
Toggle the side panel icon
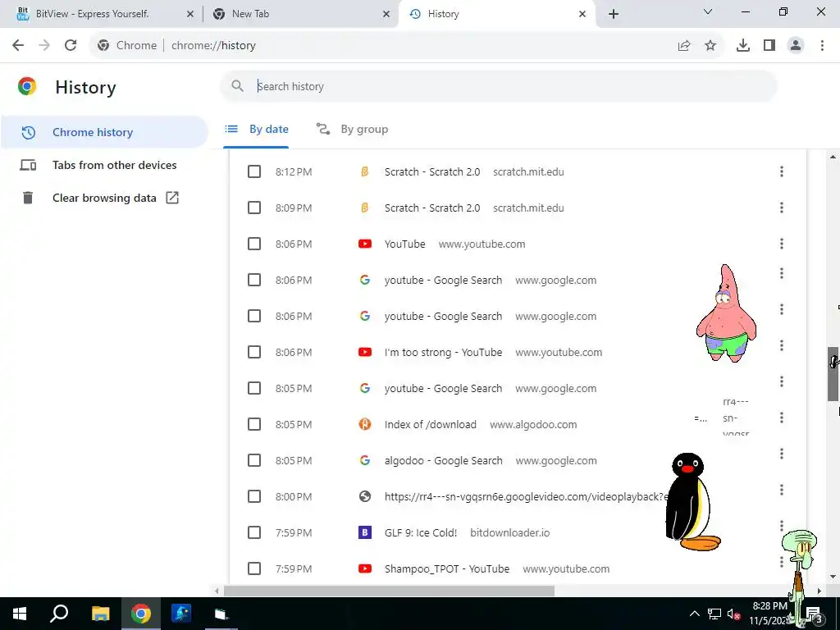[769, 46]
